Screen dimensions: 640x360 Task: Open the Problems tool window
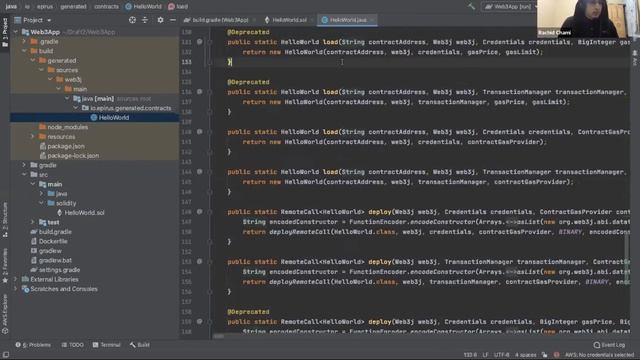point(33,345)
